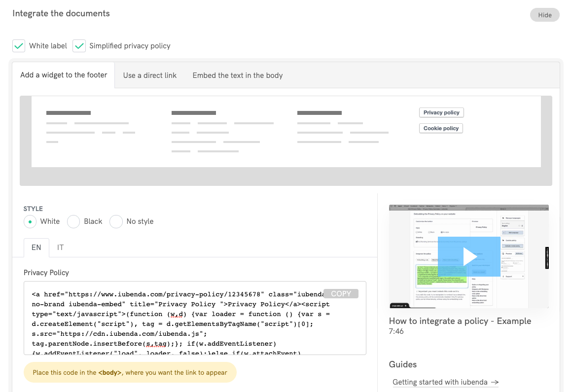Play the integration example video
The height and width of the screenshot is (392, 572).
[468, 256]
